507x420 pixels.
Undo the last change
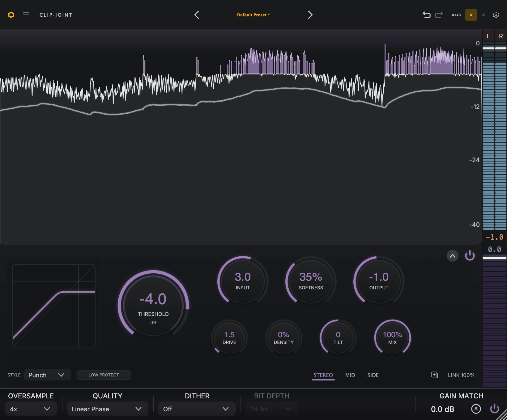coord(427,15)
